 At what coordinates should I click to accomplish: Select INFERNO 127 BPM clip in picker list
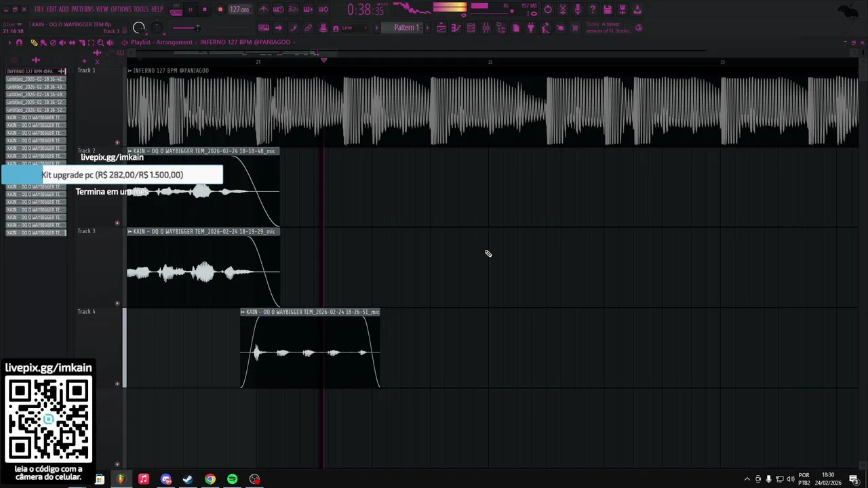coord(36,71)
